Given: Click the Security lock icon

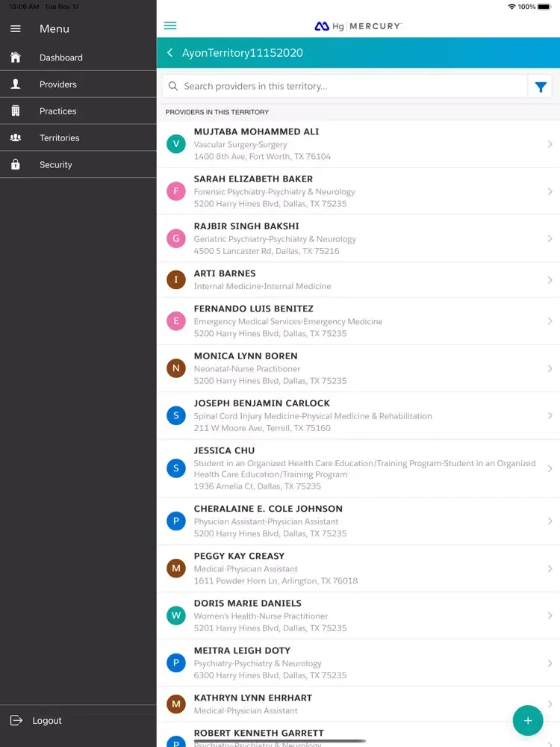Looking at the screenshot, I should (16, 164).
